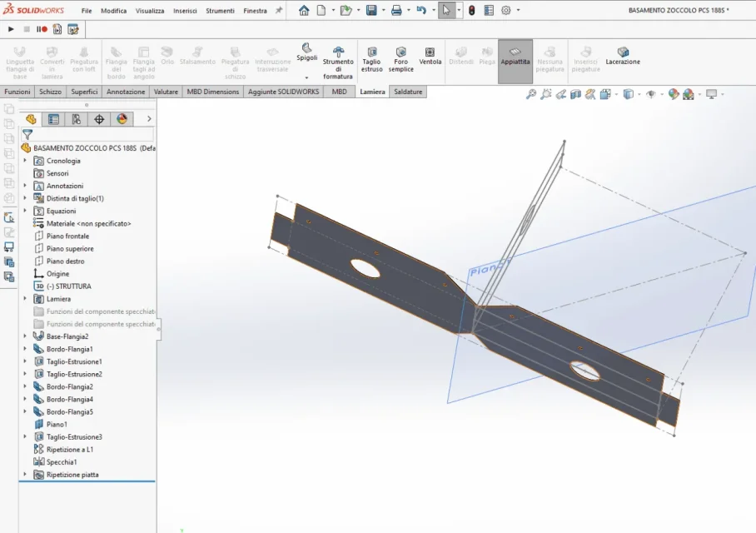The width and height of the screenshot is (756, 533).
Task: Expand the Base-Flangia2 feature
Action: [25, 336]
